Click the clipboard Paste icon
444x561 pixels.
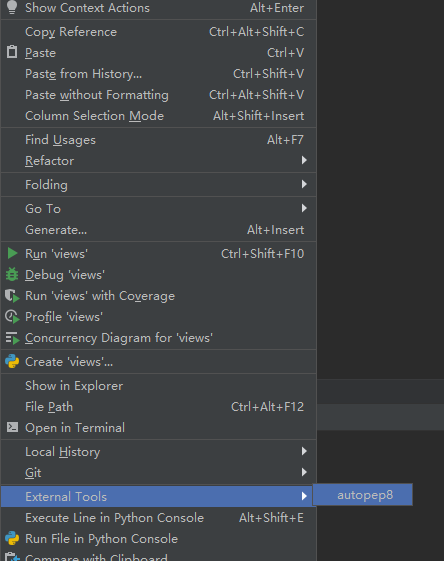(12, 52)
